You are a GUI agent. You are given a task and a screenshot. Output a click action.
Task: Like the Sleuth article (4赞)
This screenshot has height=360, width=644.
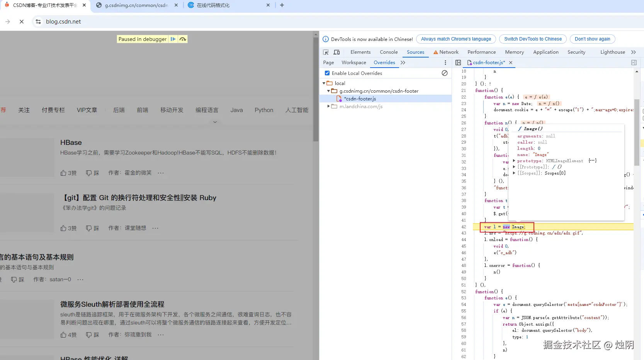tap(68, 335)
